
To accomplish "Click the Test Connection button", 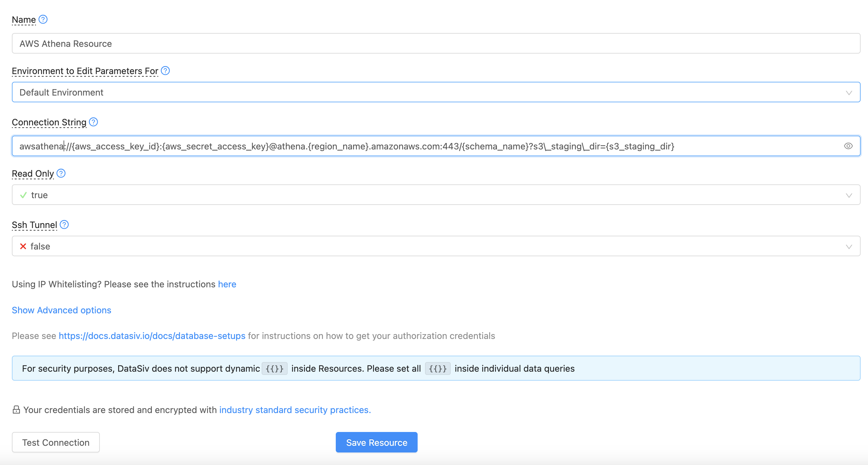I will 56,443.
